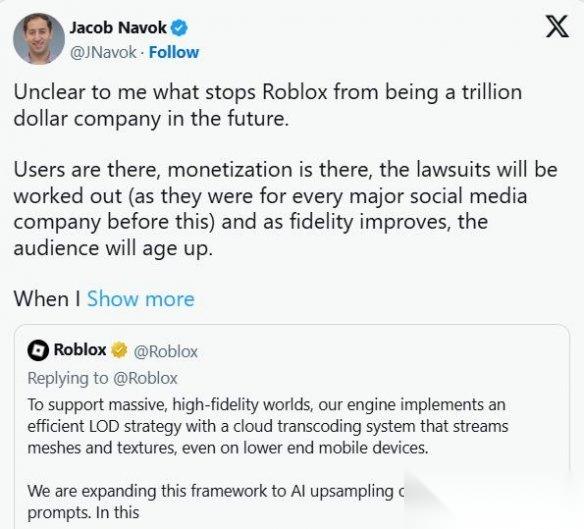Open Jacob Navok's profile photo
Viewport: 584px width, 529px height.
39,39
